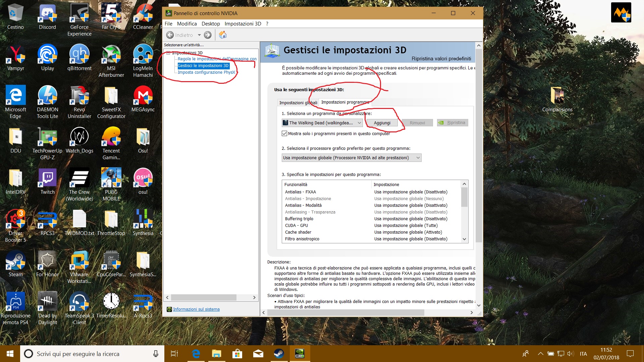The width and height of the screenshot is (644, 362).
Task: Click the settings list scrollbar down arrow
Action: [464, 239]
